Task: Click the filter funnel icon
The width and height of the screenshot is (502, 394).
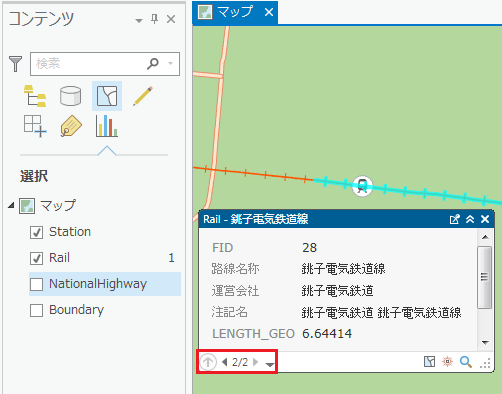Action: click(x=15, y=64)
